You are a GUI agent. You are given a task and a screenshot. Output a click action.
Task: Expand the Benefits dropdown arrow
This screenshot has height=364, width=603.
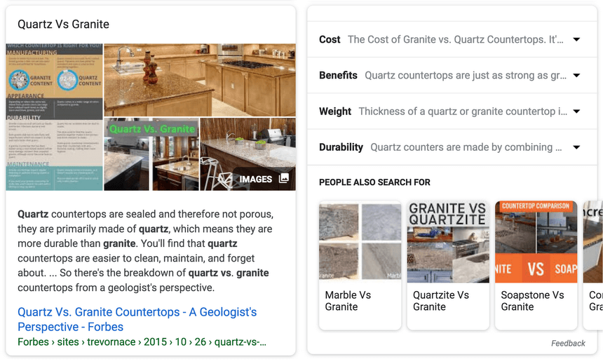576,76
